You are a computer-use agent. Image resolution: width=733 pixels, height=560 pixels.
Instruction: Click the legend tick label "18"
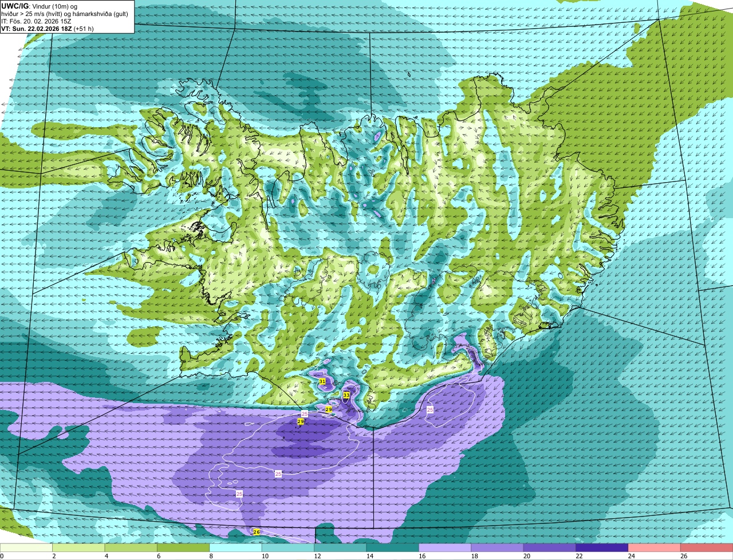tap(474, 556)
